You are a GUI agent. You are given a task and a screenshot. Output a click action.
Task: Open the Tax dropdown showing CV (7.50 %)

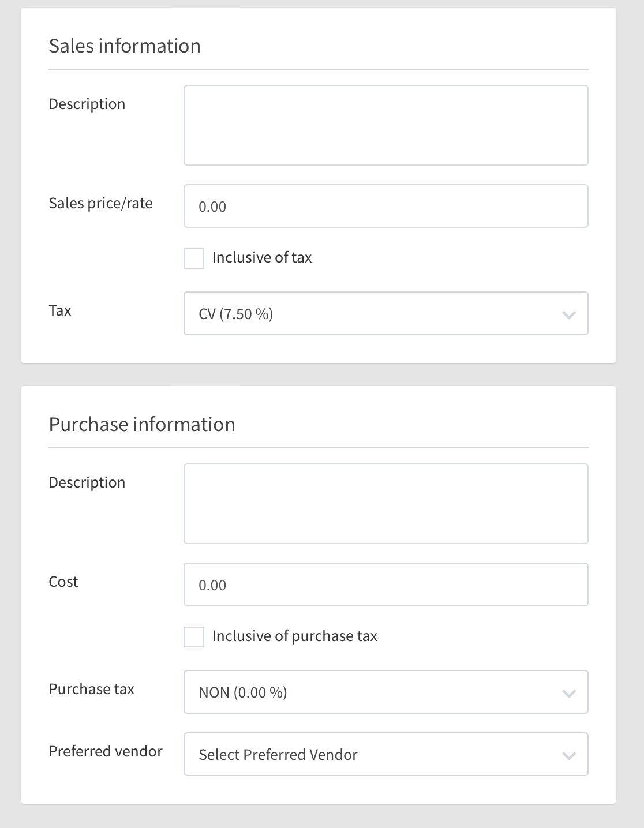click(375, 314)
